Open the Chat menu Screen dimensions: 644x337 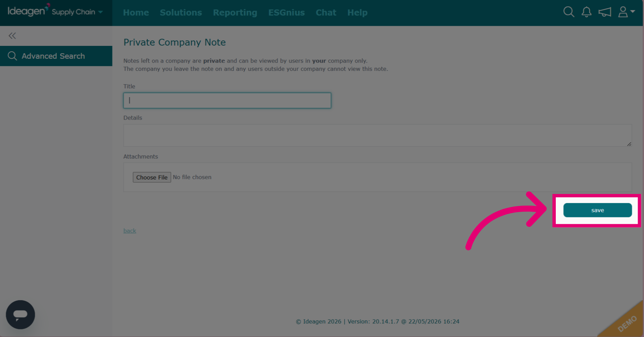(326, 13)
